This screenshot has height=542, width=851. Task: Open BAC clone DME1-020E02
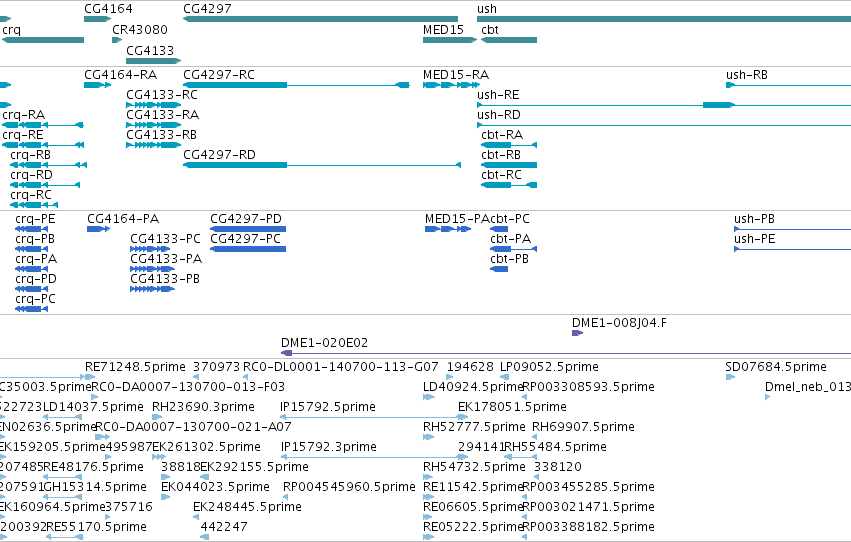pyautogui.click(x=324, y=343)
